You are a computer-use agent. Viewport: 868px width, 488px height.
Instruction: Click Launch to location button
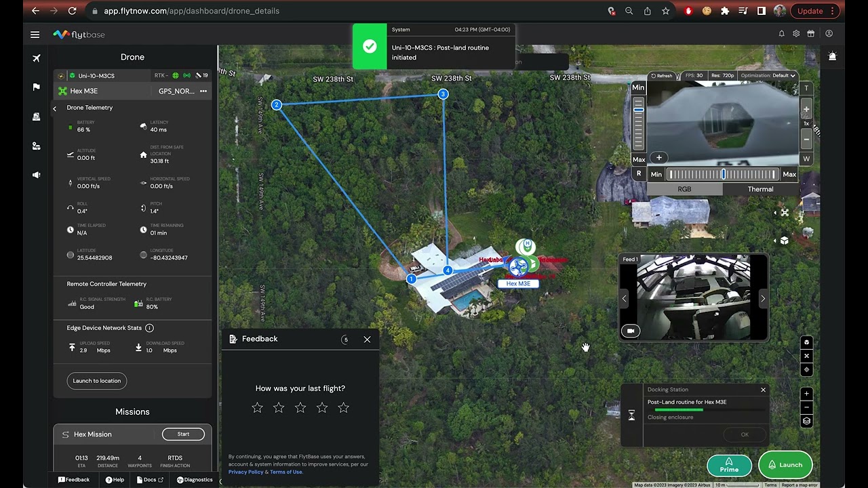pos(97,381)
